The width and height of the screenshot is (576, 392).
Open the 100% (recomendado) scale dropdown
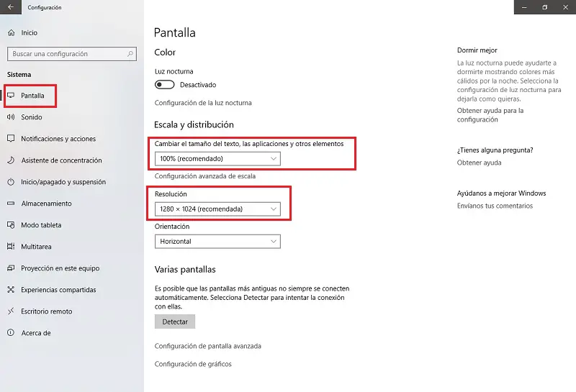(x=217, y=158)
